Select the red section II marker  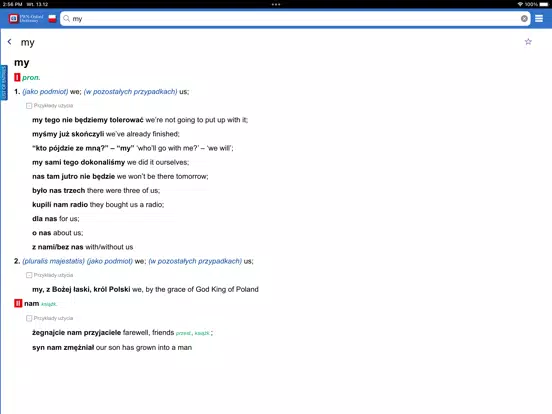pyautogui.click(x=18, y=303)
